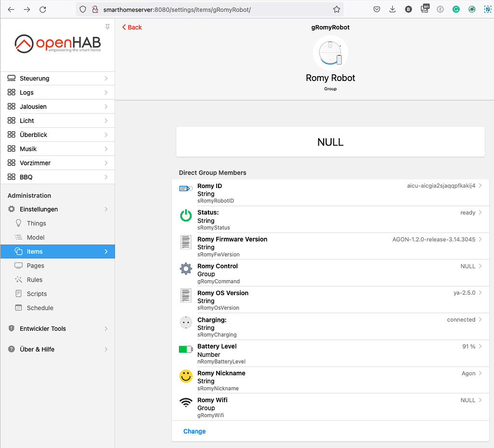Click the smiley icon for Romy Nickname
The image size is (494, 448).
point(186,376)
